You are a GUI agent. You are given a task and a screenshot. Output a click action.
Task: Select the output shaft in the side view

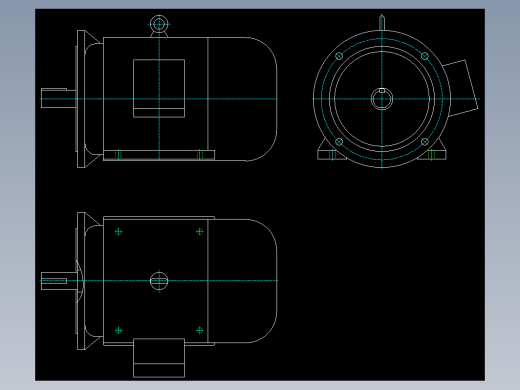coord(58,98)
